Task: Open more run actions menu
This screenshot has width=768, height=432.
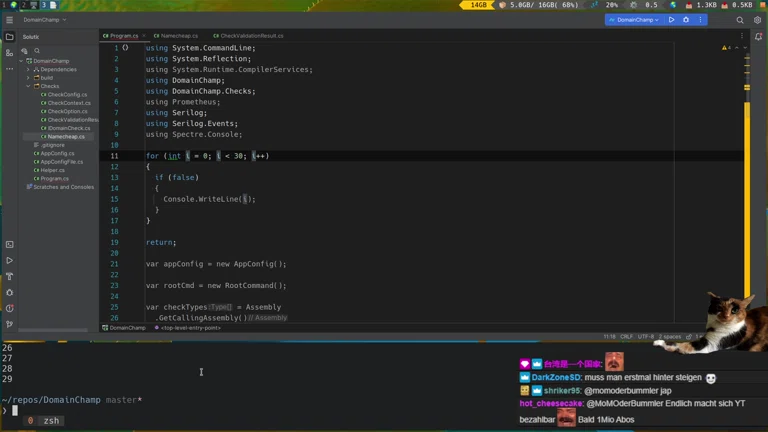Action: (700, 20)
